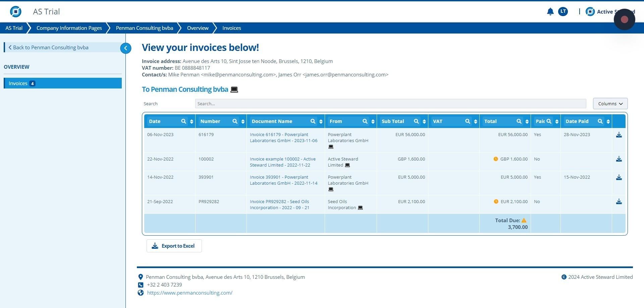The image size is (644, 308).
Task: Download invoice 616179 file
Action: pos(619,135)
